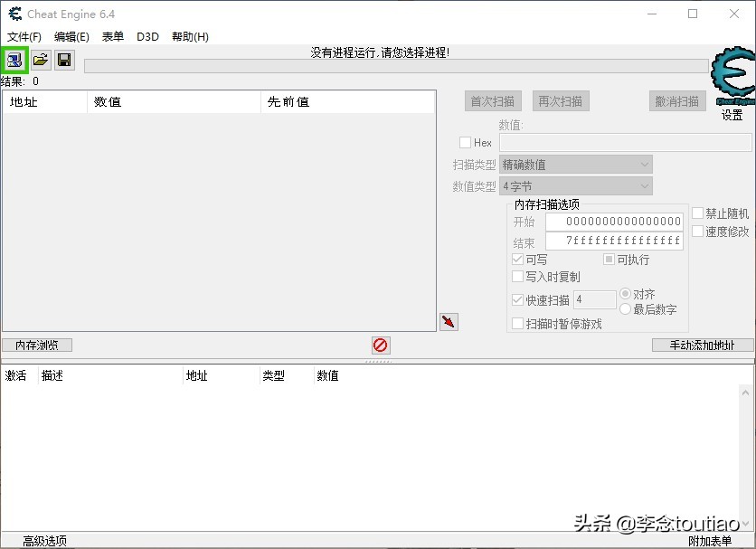Click the 内存浏览 memory view button
The width and height of the screenshot is (756, 549).
[x=36, y=345]
